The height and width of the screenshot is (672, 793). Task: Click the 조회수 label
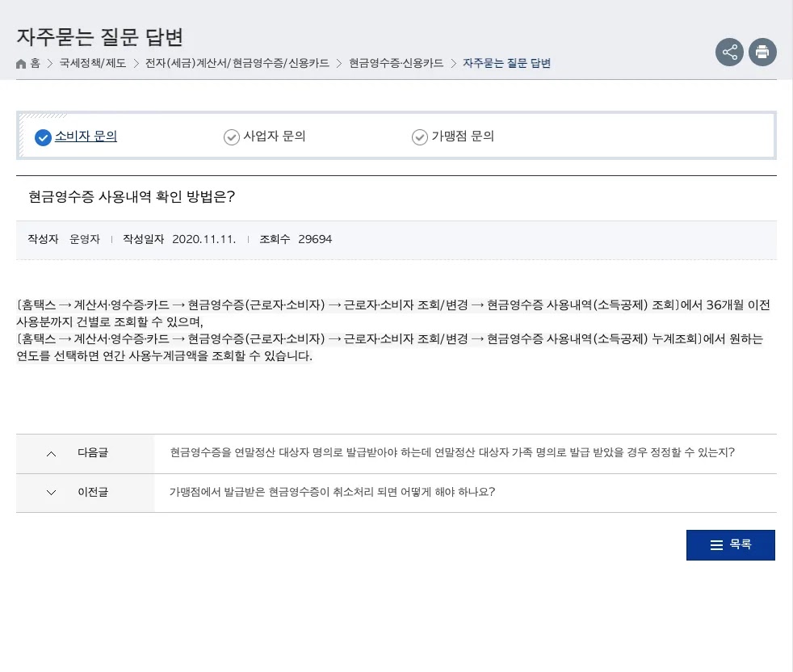(275, 239)
